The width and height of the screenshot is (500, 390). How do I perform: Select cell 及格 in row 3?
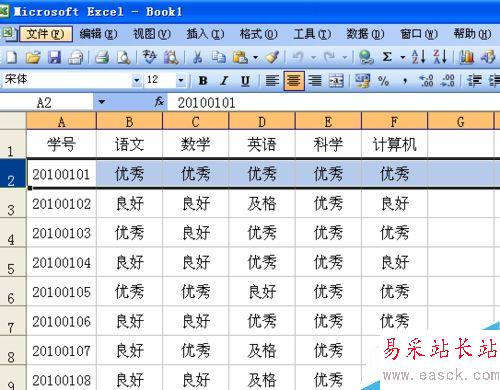tap(262, 203)
